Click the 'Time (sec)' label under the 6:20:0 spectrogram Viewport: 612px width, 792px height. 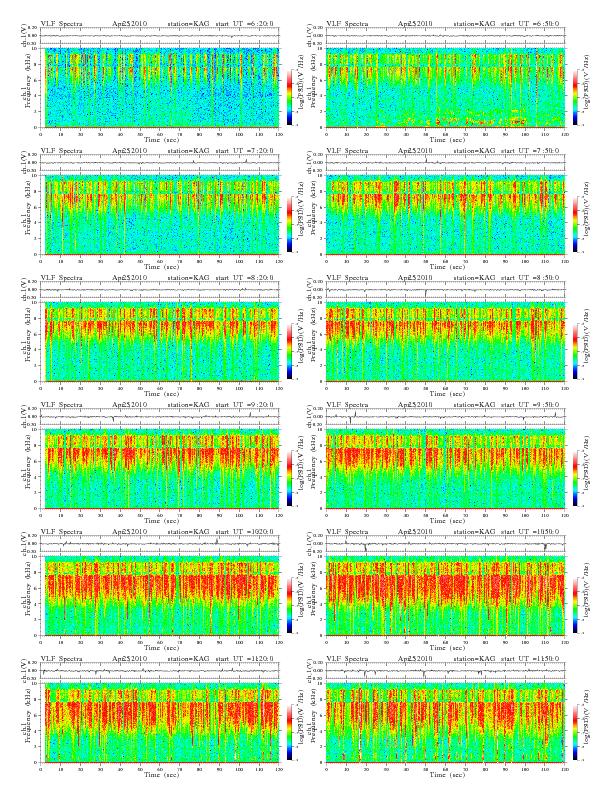coord(162,139)
